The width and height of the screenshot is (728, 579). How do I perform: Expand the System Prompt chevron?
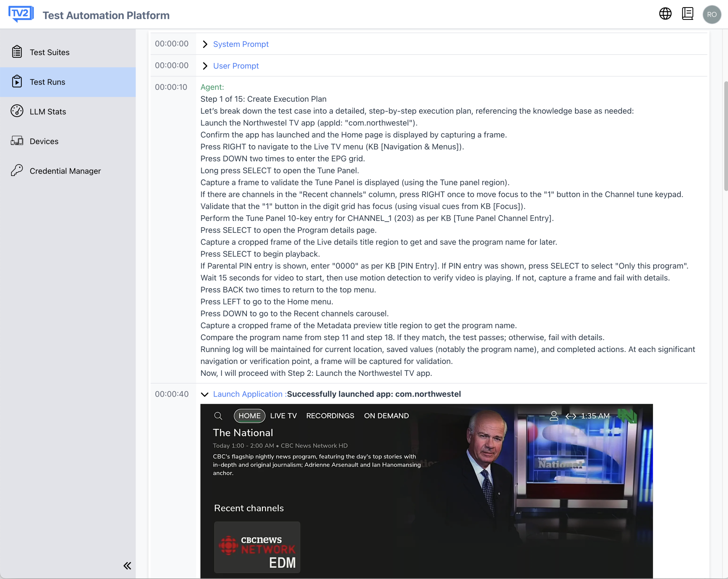tap(205, 44)
